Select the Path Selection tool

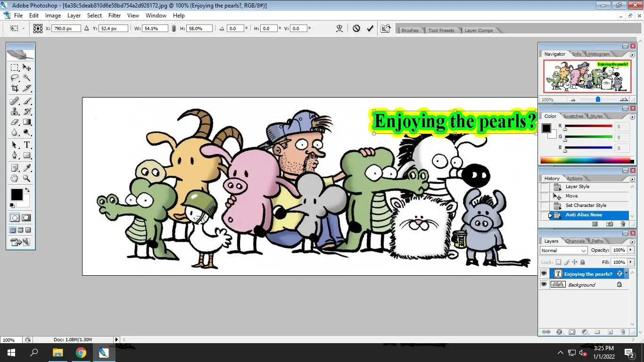[15, 145]
